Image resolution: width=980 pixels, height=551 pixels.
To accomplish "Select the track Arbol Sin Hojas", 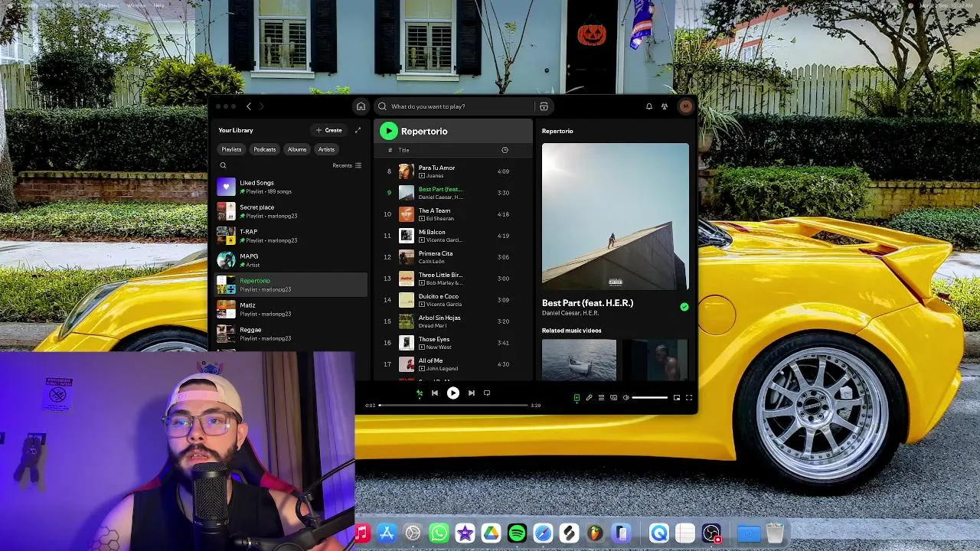I will click(x=452, y=321).
